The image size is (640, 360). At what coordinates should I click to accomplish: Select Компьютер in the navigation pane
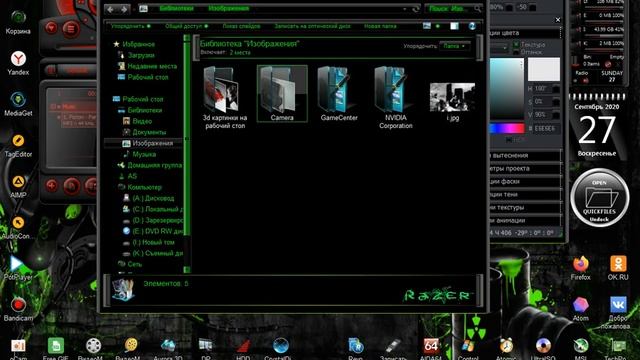(145, 187)
